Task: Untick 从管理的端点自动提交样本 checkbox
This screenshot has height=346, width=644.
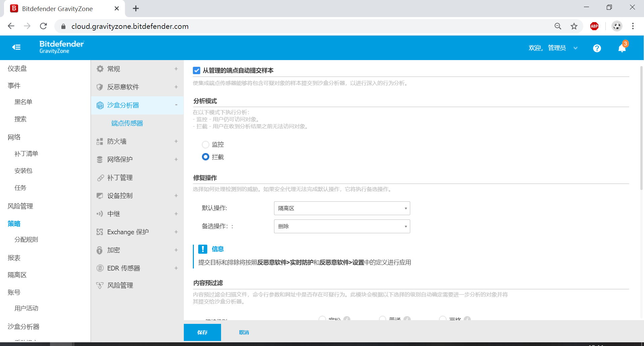Action: [x=197, y=70]
